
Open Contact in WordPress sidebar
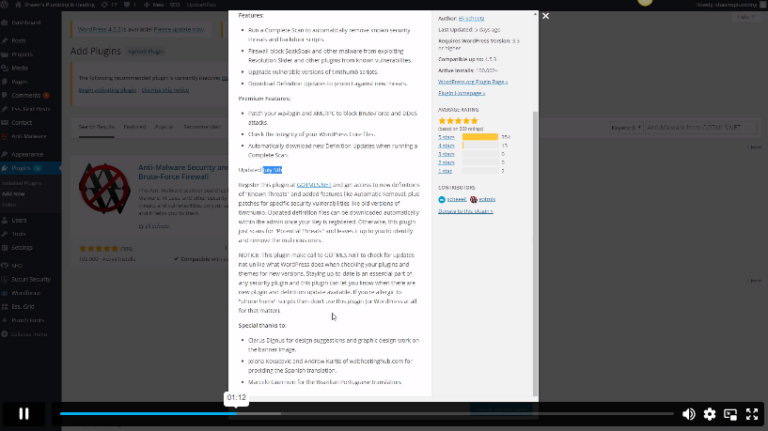[22, 123]
